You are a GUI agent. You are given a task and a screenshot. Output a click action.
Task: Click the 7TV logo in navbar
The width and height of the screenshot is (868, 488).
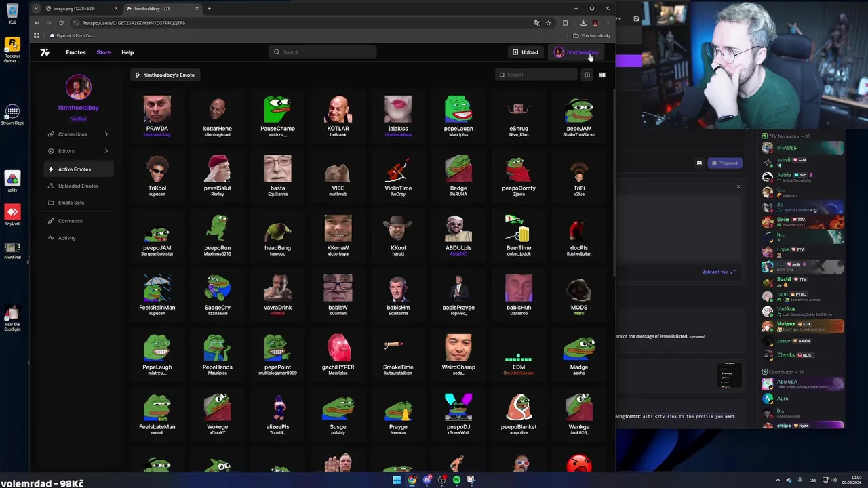[45, 52]
